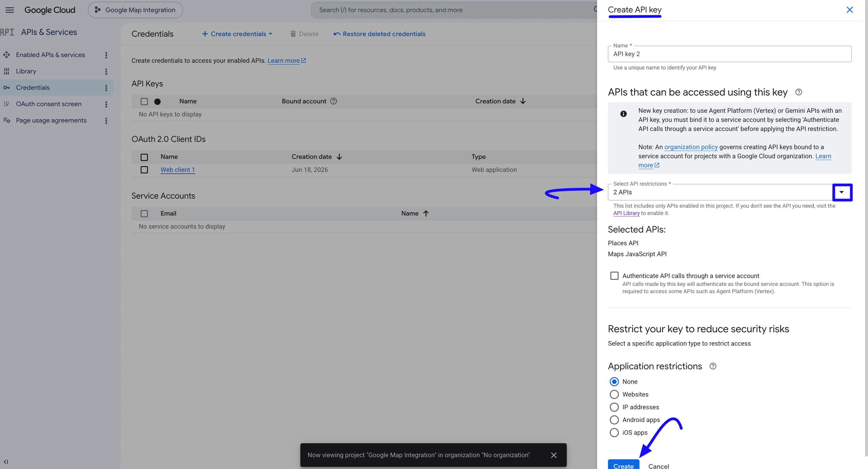Click the API Keys status dot column header

[157, 102]
